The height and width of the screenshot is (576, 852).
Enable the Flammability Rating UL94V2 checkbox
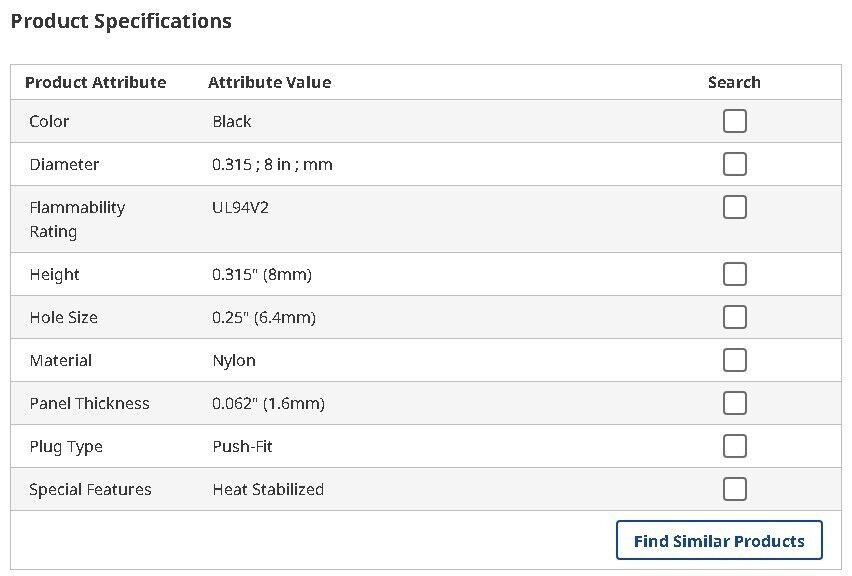tap(735, 207)
